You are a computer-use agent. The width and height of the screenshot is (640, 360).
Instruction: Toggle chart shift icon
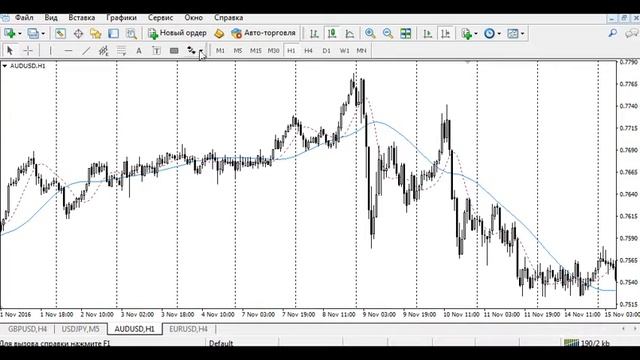pyautogui.click(x=445, y=33)
